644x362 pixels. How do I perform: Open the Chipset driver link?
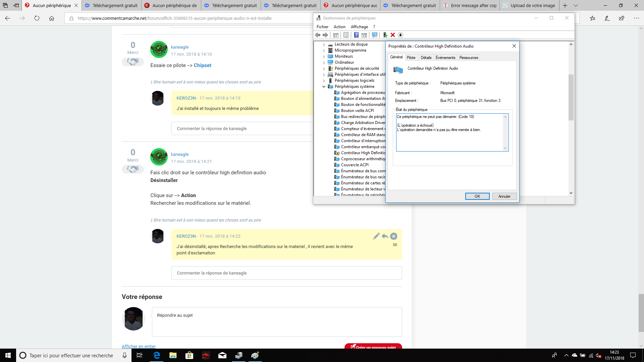point(202,65)
